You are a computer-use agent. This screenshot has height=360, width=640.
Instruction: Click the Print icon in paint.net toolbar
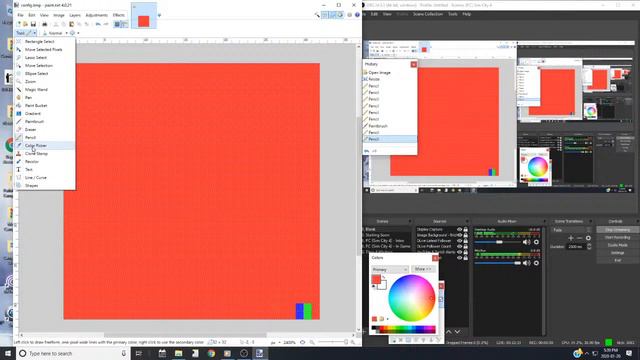44,24
